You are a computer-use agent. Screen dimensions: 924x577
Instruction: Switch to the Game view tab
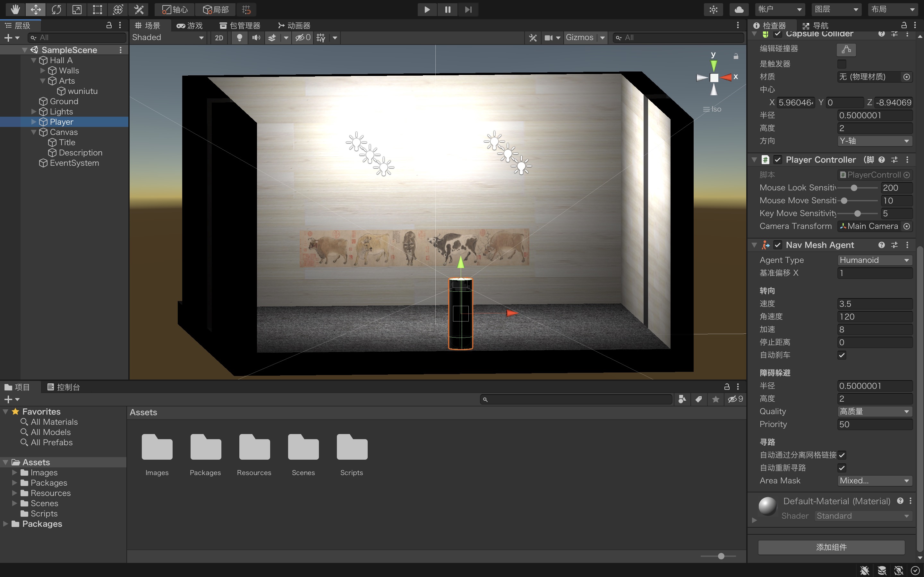tap(189, 26)
